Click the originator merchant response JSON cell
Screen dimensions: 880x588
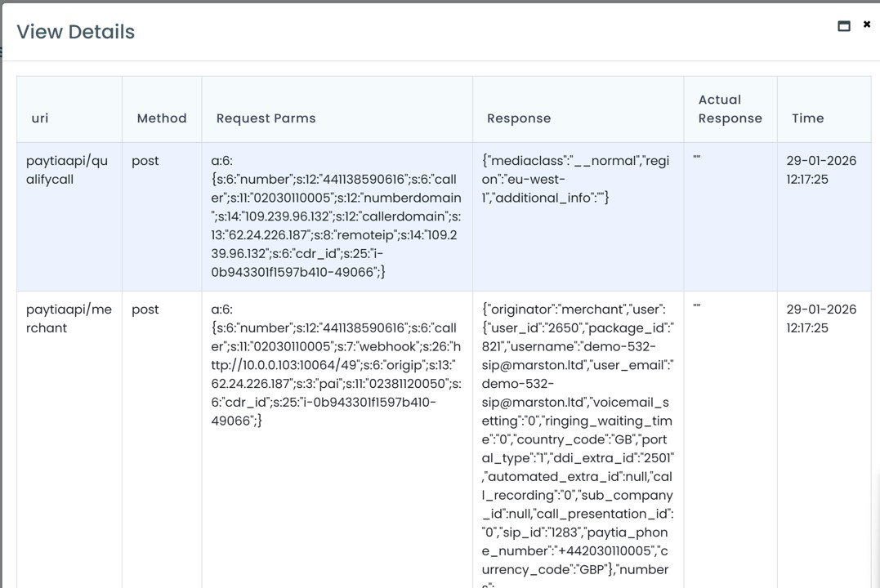pyautogui.click(x=578, y=439)
